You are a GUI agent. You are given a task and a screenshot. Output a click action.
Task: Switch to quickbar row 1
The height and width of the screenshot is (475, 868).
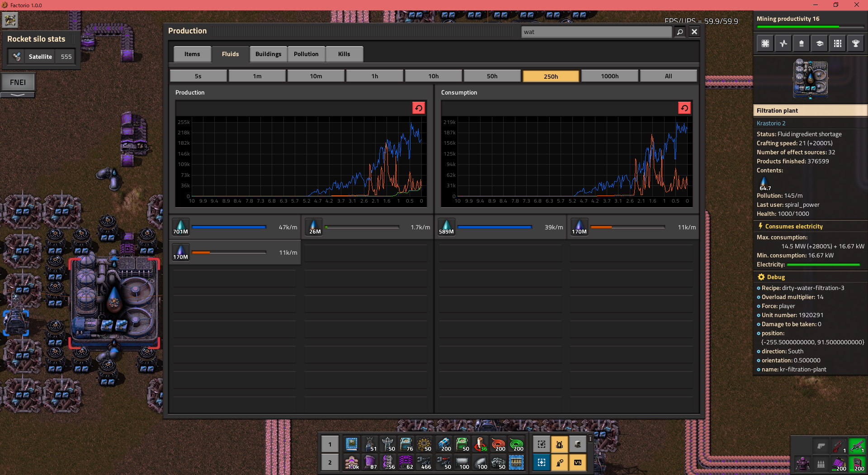click(330, 444)
